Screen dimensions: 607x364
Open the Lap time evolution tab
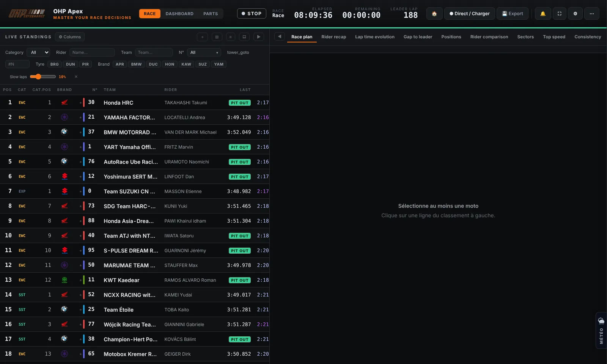pyautogui.click(x=375, y=37)
